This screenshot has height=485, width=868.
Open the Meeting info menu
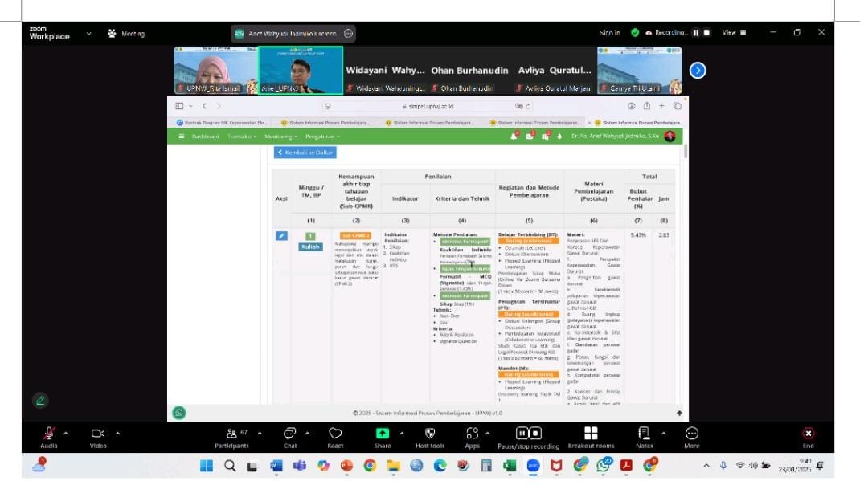pos(127,34)
